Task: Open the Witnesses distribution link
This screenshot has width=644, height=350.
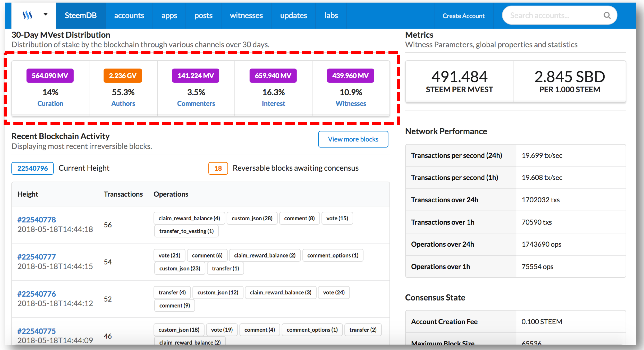Action: pos(351,103)
